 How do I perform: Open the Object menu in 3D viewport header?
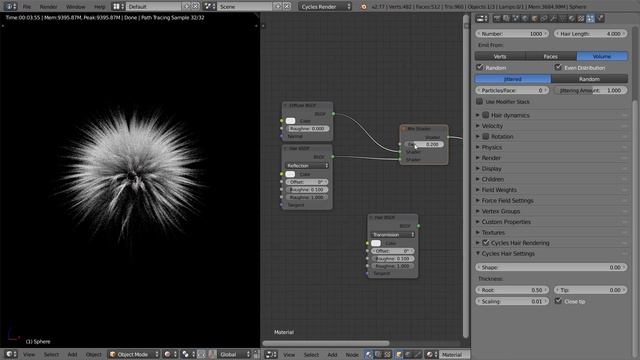[x=93, y=354]
